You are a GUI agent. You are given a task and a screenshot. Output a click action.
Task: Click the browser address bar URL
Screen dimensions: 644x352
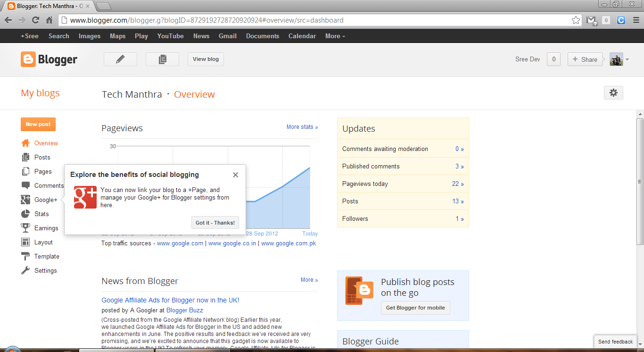207,20
